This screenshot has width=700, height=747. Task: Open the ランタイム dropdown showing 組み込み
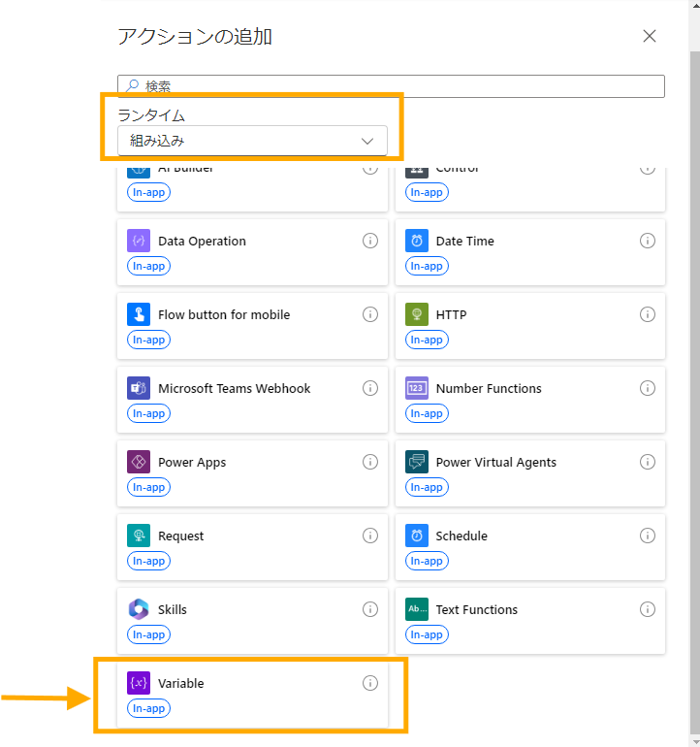coord(252,141)
